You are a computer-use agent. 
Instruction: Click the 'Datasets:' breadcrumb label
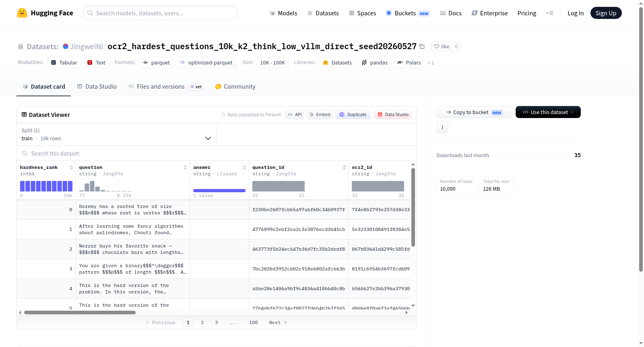coord(43,46)
